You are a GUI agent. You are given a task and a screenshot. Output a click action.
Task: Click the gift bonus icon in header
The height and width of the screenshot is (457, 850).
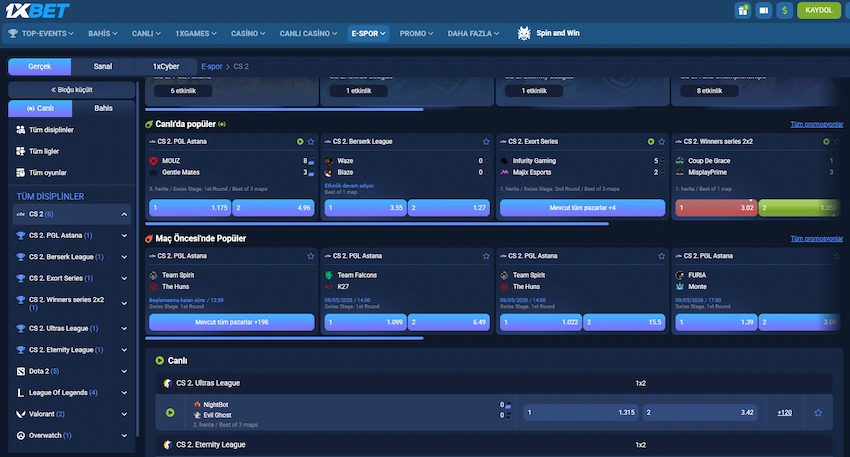coord(743,10)
